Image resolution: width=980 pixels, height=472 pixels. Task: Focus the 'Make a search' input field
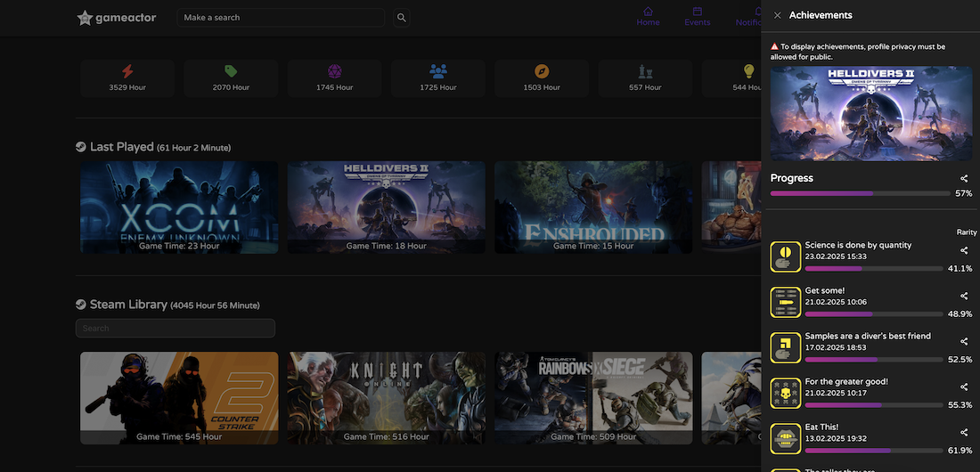click(281, 18)
